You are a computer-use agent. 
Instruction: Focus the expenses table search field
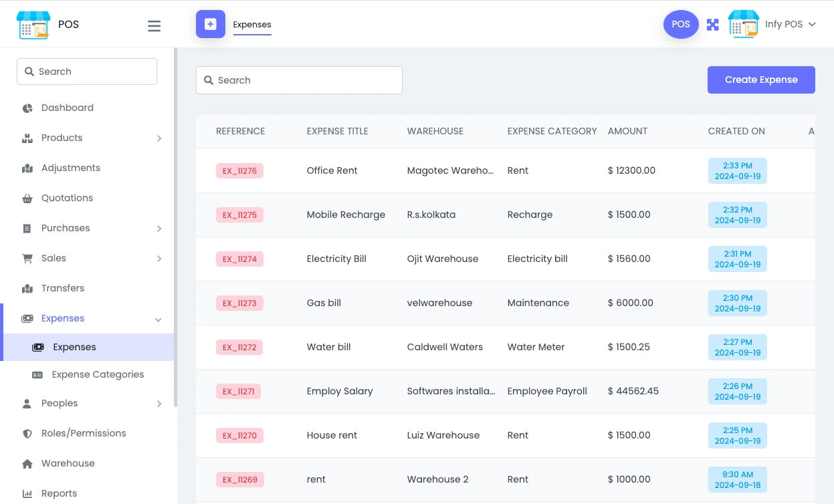(299, 80)
